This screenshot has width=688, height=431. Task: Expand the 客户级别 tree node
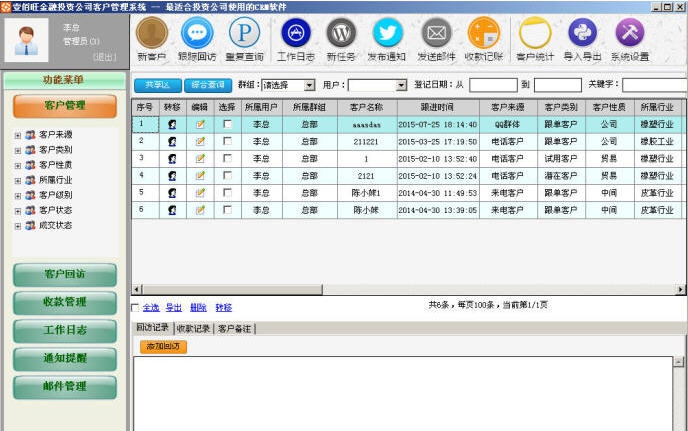pos(18,196)
